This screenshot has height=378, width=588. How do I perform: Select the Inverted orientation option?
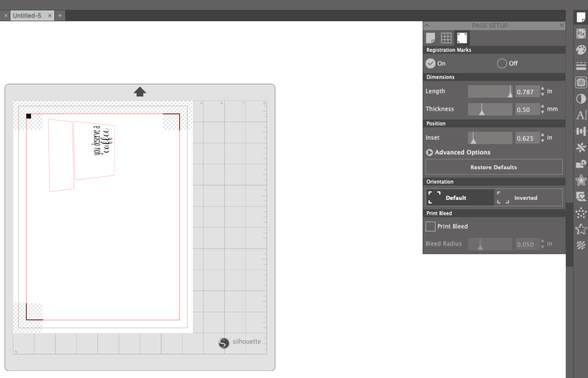tap(528, 197)
